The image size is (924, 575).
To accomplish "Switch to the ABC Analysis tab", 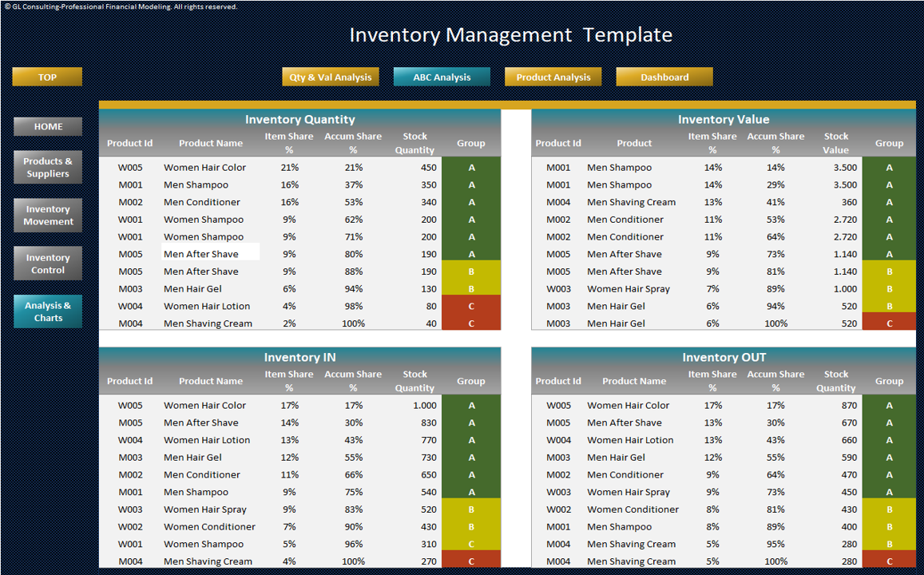I will (x=442, y=77).
